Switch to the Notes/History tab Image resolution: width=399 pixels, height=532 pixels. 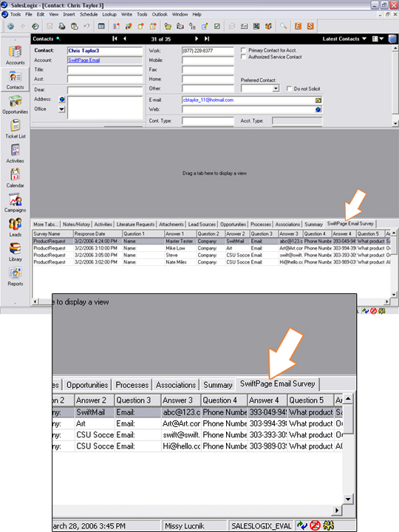[x=76, y=225]
